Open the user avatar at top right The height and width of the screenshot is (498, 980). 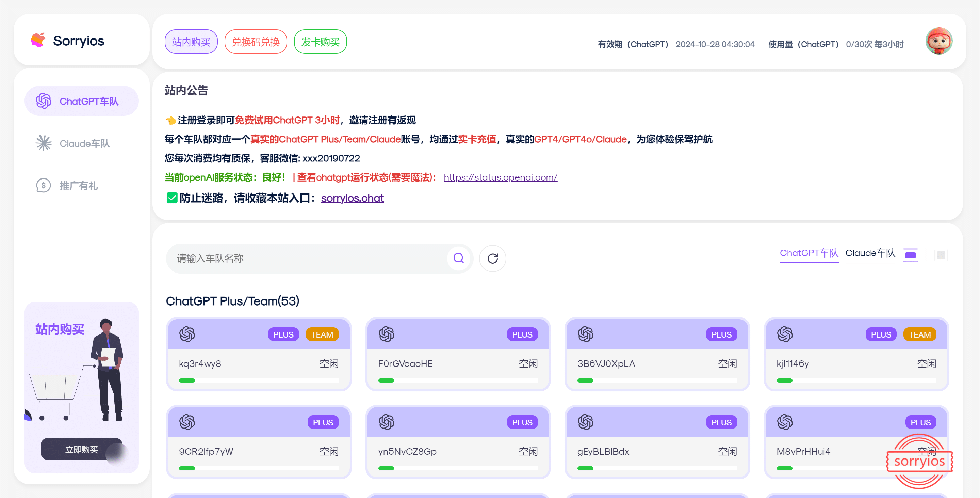tap(938, 41)
